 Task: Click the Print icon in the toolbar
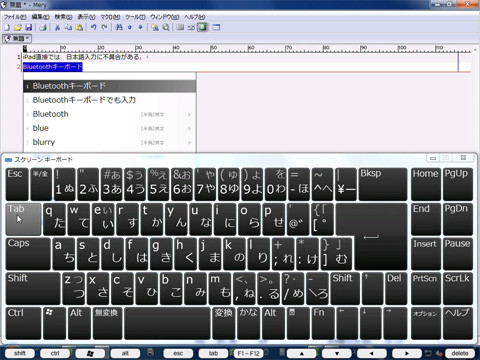[x=43, y=27]
